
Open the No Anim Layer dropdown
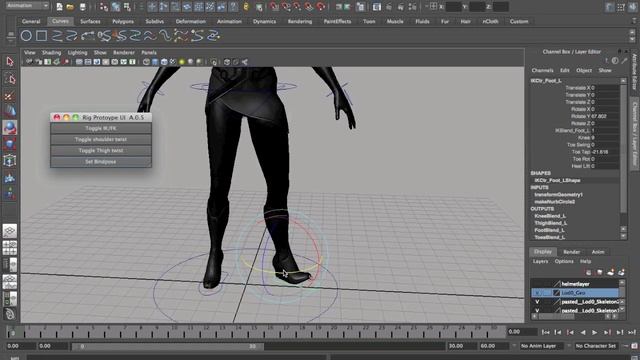coord(542,346)
